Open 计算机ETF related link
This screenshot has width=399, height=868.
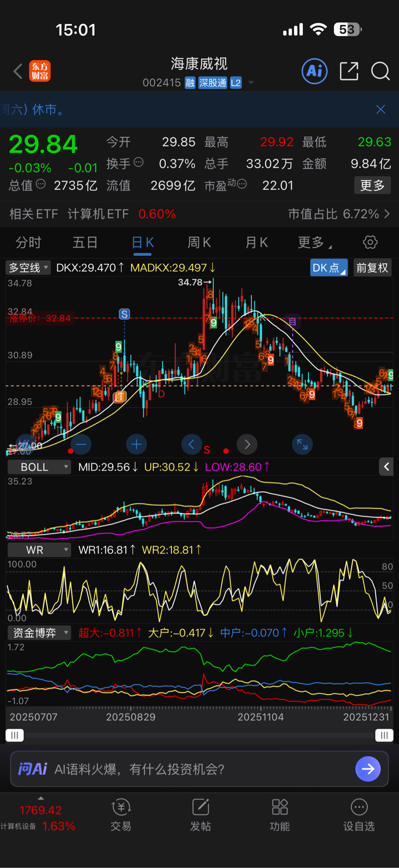(x=122, y=214)
